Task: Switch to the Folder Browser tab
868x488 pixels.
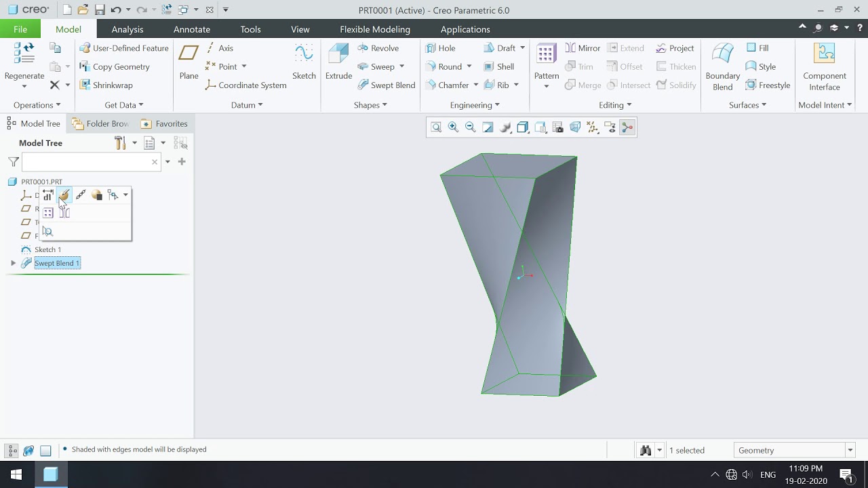Action: [x=100, y=123]
